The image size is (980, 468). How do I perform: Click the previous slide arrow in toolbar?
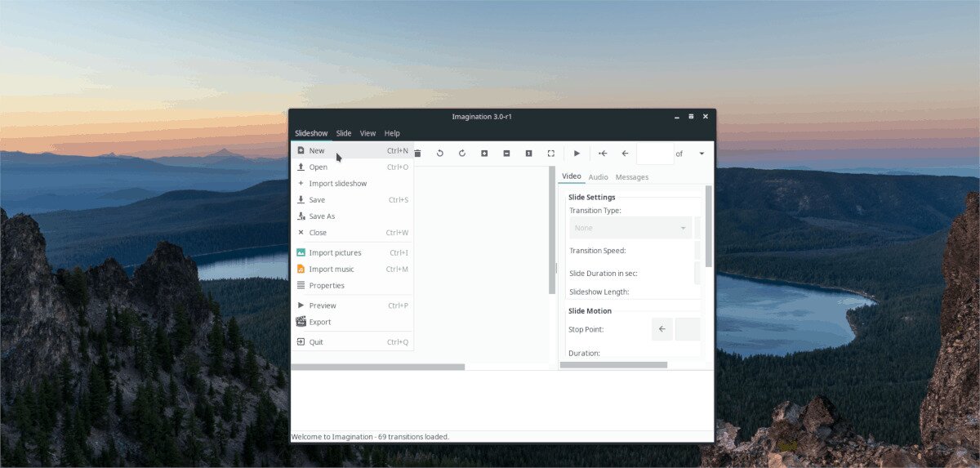625,154
